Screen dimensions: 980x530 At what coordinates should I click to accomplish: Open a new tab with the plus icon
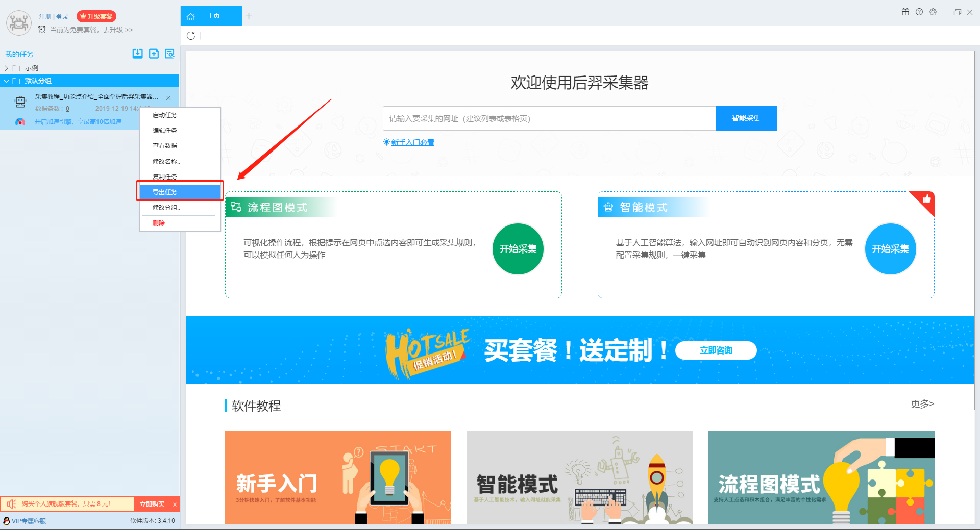(249, 16)
